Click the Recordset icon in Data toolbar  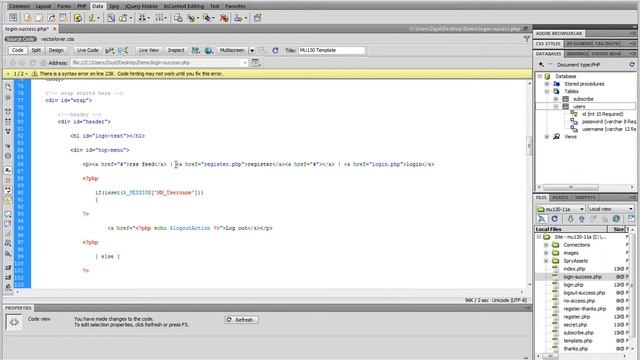click(78, 18)
